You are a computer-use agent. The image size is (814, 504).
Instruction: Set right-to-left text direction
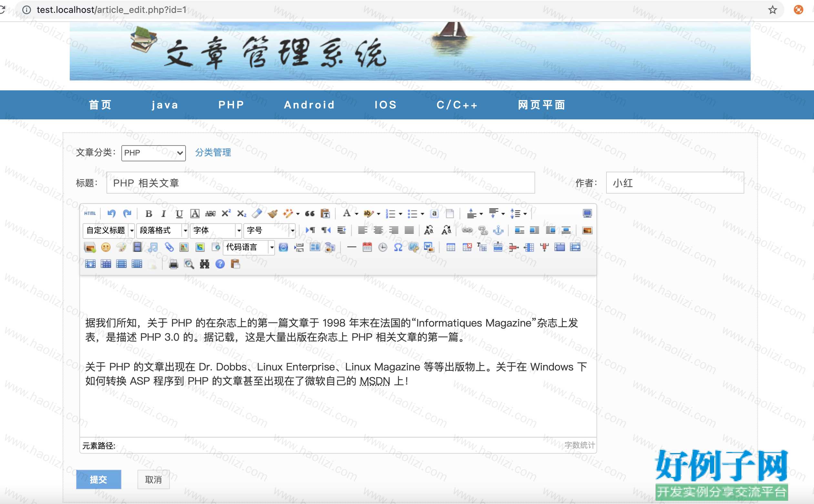[326, 230]
